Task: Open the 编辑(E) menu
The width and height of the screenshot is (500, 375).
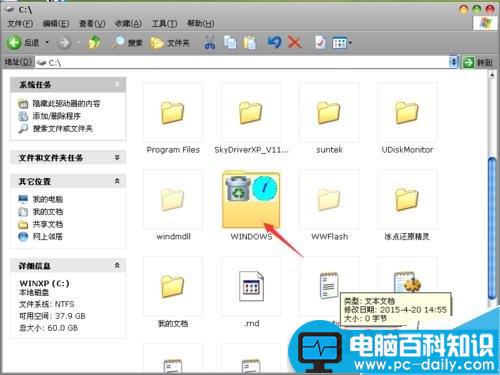Action: [x=56, y=24]
